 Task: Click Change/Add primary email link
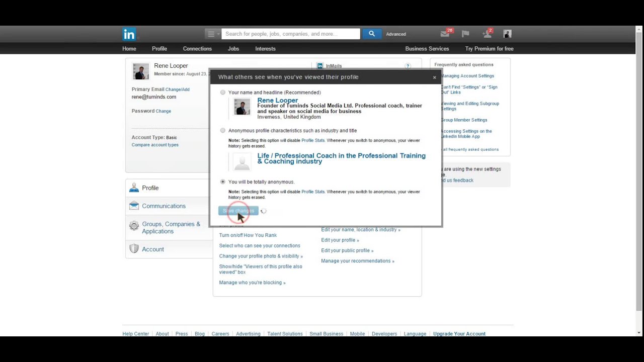click(178, 89)
